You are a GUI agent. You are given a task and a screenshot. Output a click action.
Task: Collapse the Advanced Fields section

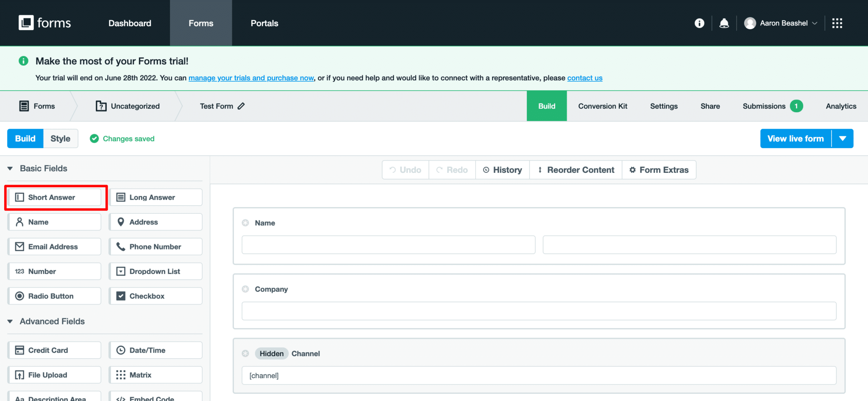[x=10, y=321]
